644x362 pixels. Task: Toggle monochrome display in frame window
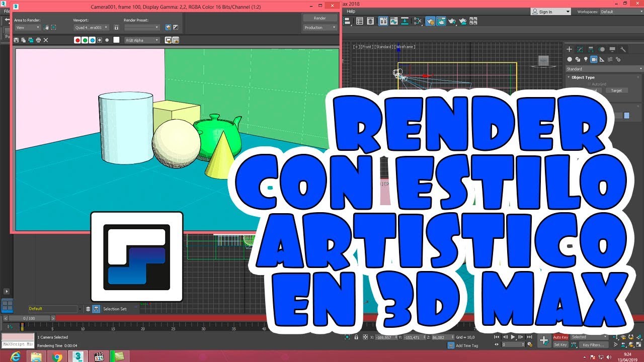(x=107, y=40)
